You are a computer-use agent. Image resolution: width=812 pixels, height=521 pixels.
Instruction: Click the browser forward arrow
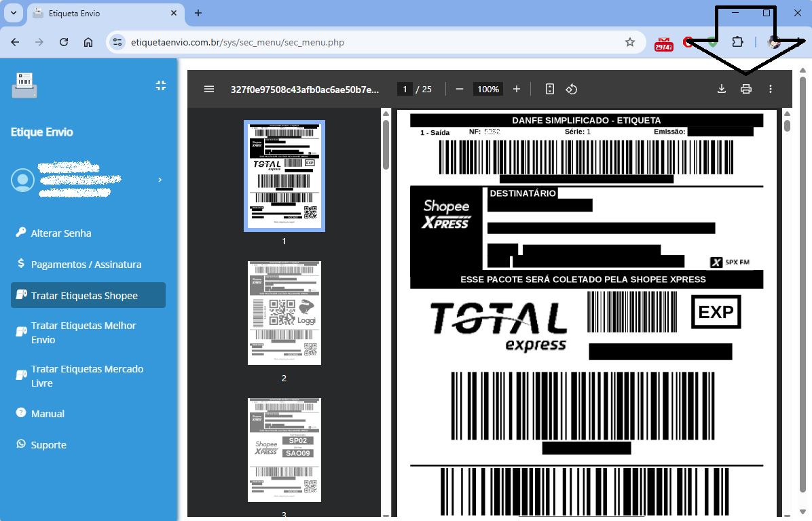point(39,42)
